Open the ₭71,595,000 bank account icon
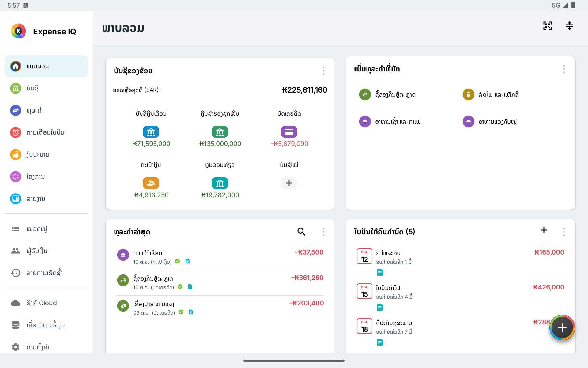 [x=151, y=132]
